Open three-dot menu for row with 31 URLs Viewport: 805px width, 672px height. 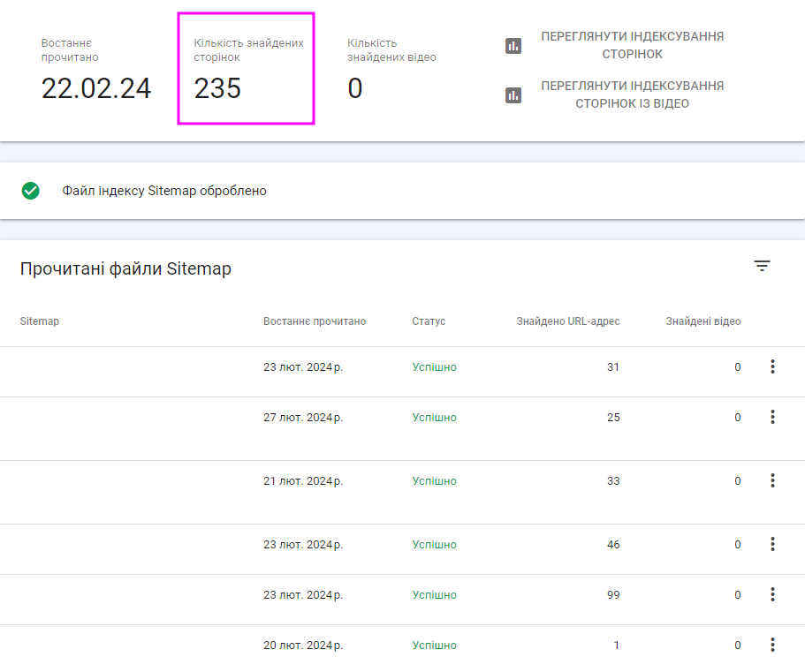(772, 366)
